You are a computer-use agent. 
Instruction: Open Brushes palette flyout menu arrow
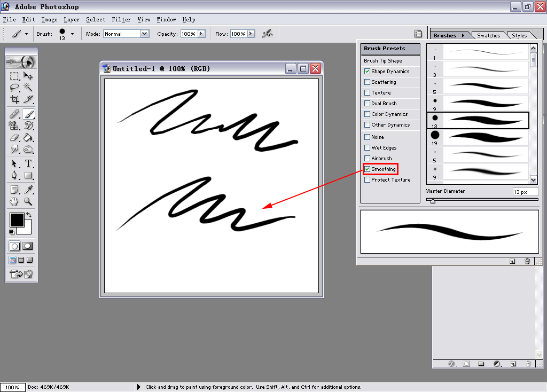tap(463, 35)
